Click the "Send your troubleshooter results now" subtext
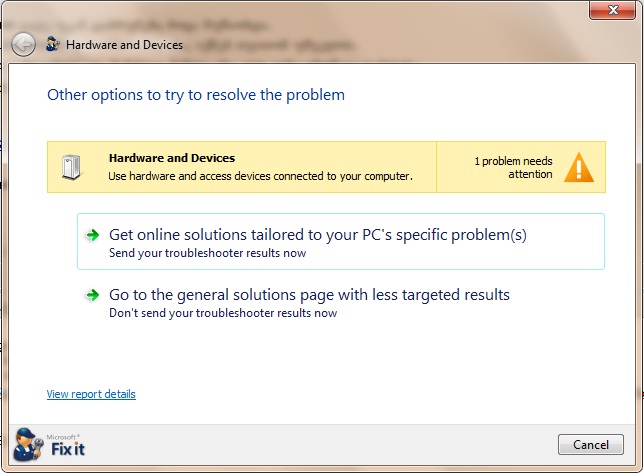The image size is (644, 474). 207,254
